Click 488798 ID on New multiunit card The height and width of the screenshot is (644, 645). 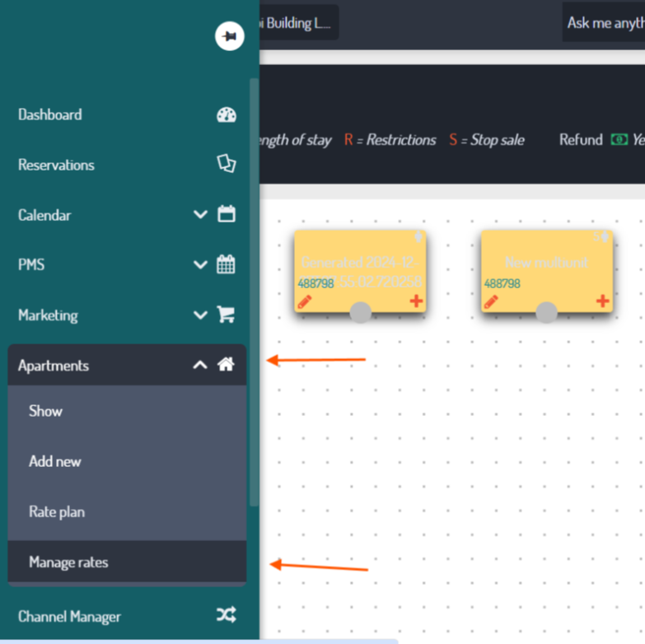click(502, 283)
